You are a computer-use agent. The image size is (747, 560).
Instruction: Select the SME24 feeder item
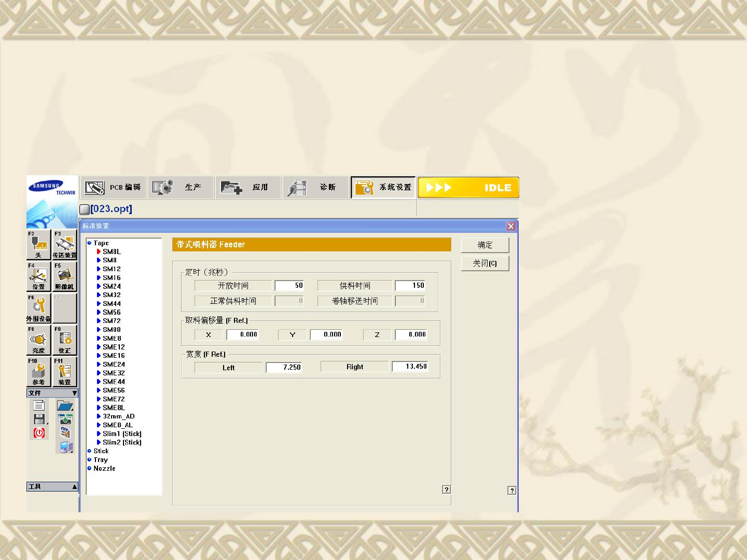[114, 365]
